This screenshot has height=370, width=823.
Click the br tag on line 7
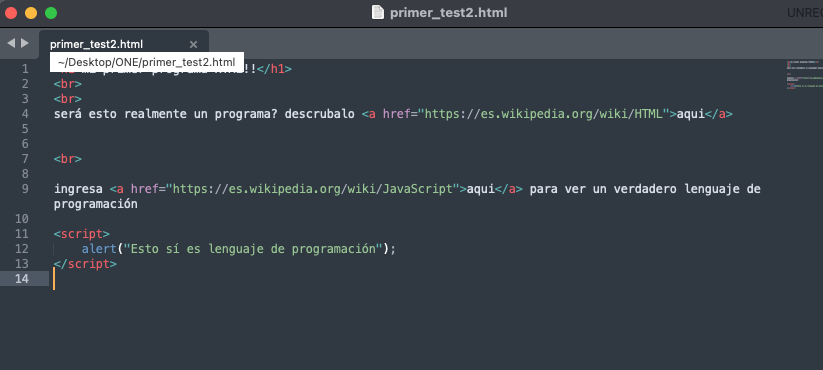point(68,158)
